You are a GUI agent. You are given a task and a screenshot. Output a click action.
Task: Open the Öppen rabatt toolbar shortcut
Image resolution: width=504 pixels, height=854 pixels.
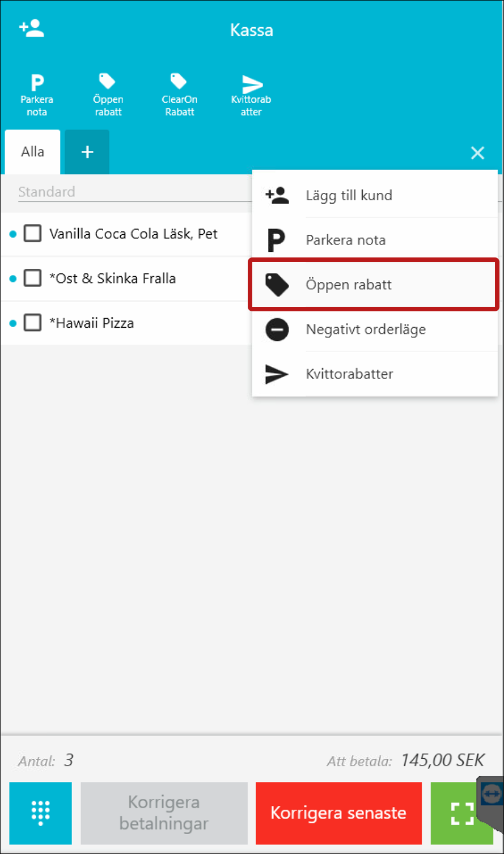pyautogui.click(x=108, y=94)
